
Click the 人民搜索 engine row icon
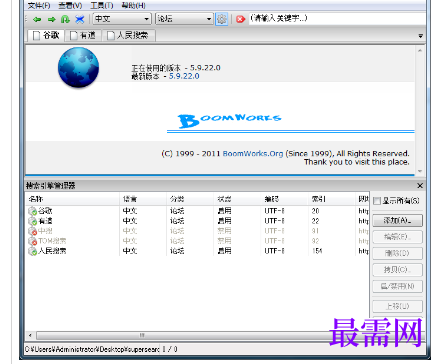(32, 251)
